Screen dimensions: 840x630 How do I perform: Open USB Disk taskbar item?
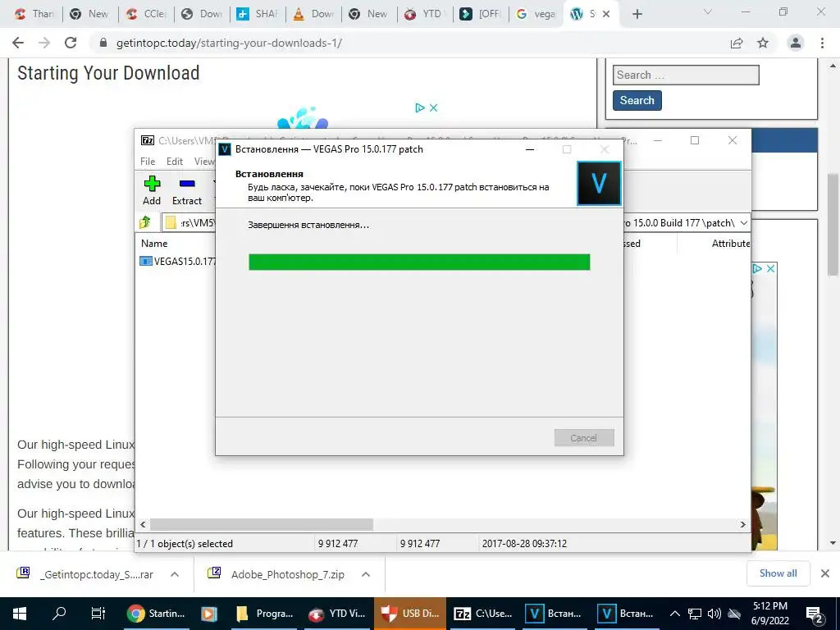point(410,614)
